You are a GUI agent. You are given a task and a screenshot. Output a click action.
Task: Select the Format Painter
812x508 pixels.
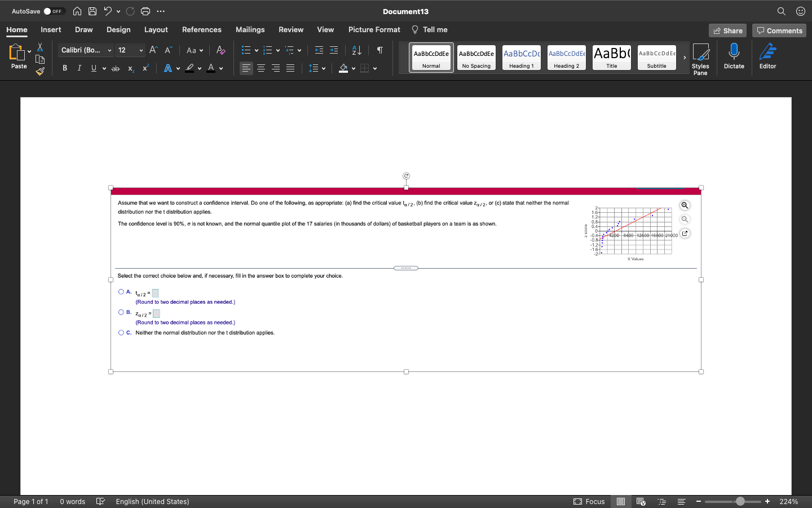[40, 71]
